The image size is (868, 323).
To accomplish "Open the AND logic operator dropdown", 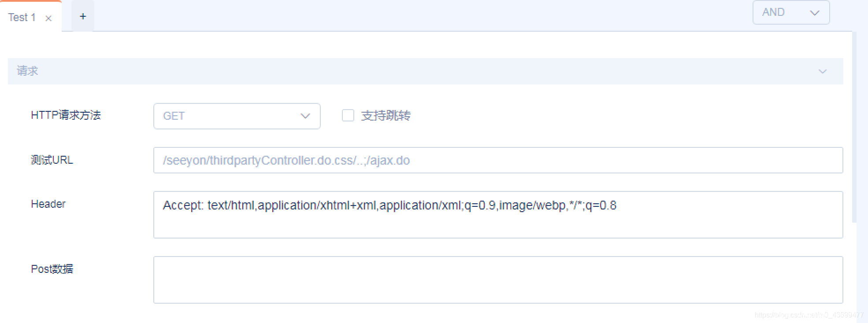I will [790, 12].
